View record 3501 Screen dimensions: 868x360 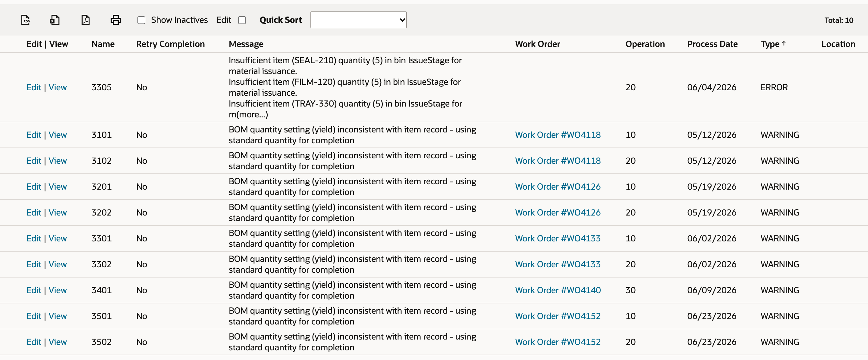pyautogui.click(x=58, y=316)
